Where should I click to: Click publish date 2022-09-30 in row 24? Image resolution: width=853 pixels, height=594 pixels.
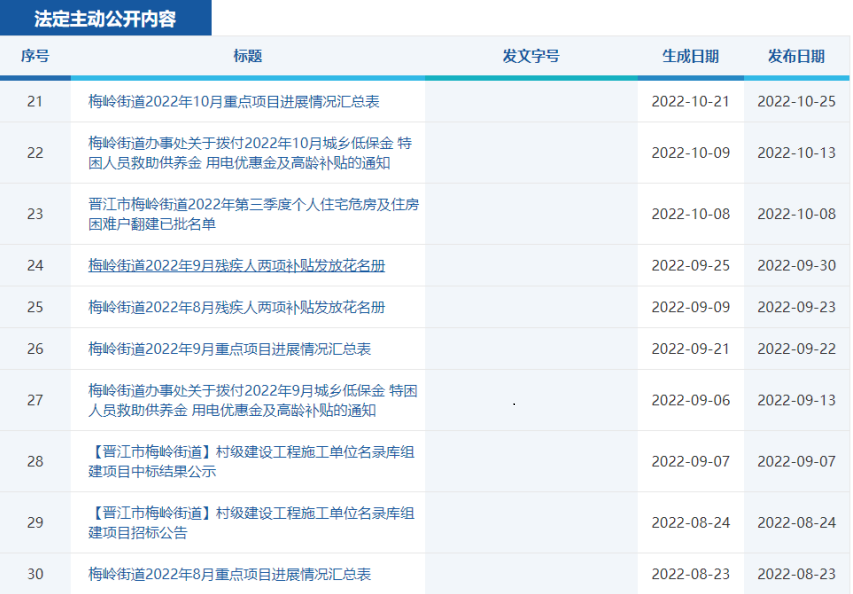[796, 266]
